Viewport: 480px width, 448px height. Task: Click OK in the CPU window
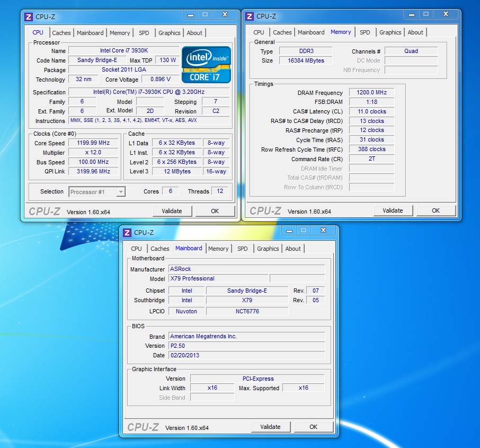[215, 211]
